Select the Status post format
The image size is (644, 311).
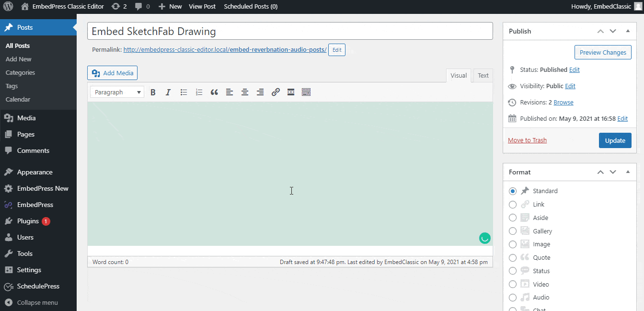point(513,271)
